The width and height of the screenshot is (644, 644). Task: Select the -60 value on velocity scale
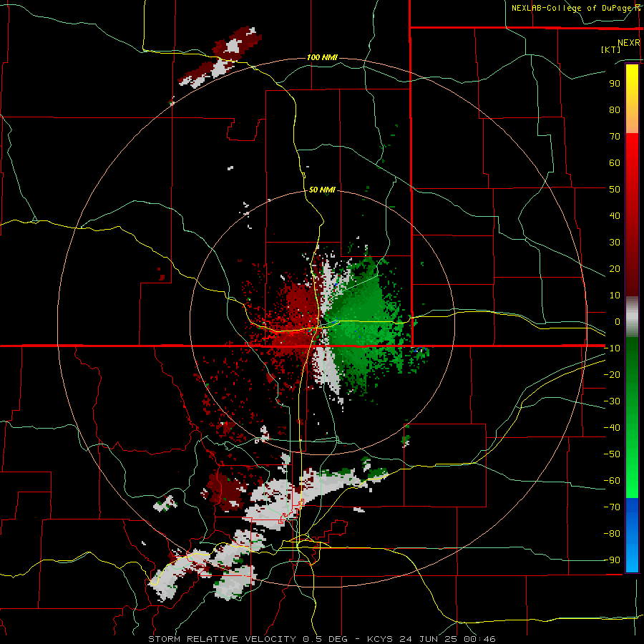click(x=612, y=481)
